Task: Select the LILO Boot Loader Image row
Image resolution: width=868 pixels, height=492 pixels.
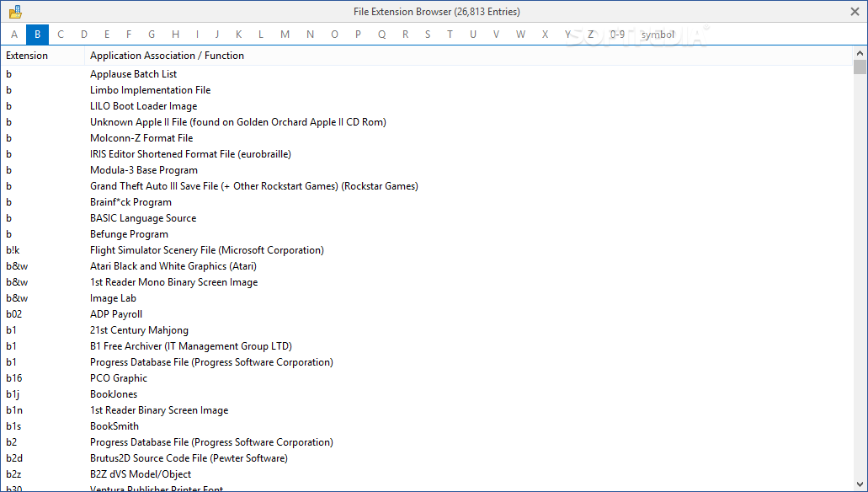Action: coord(426,106)
